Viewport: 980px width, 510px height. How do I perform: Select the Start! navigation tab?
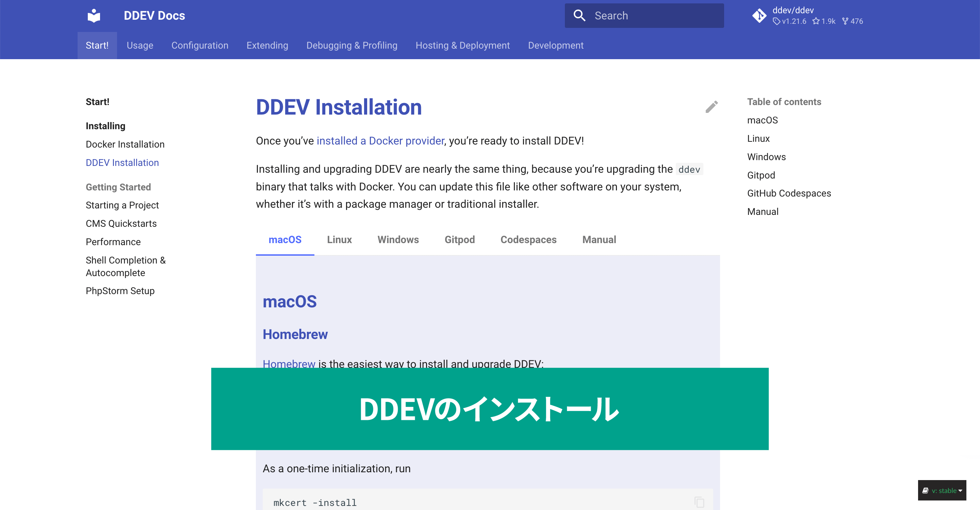(x=97, y=45)
